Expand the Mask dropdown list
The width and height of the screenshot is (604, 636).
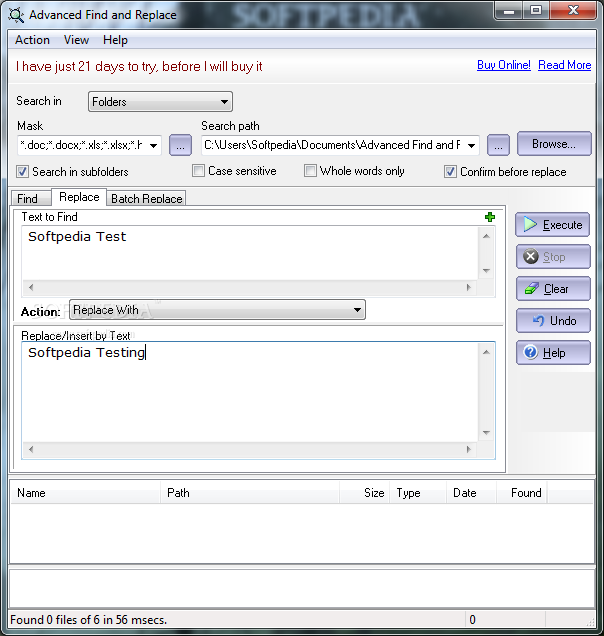[154, 146]
